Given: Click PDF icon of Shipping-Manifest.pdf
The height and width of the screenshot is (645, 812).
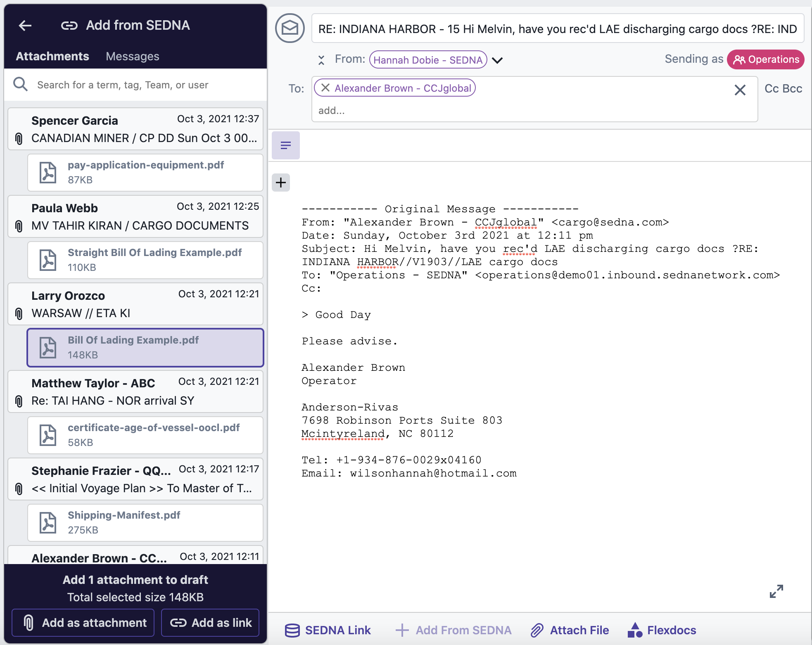Looking at the screenshot, I should click(x=48, y=523).
